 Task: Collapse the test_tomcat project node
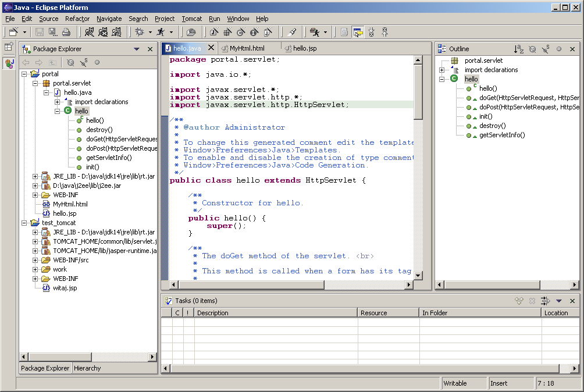24,223
